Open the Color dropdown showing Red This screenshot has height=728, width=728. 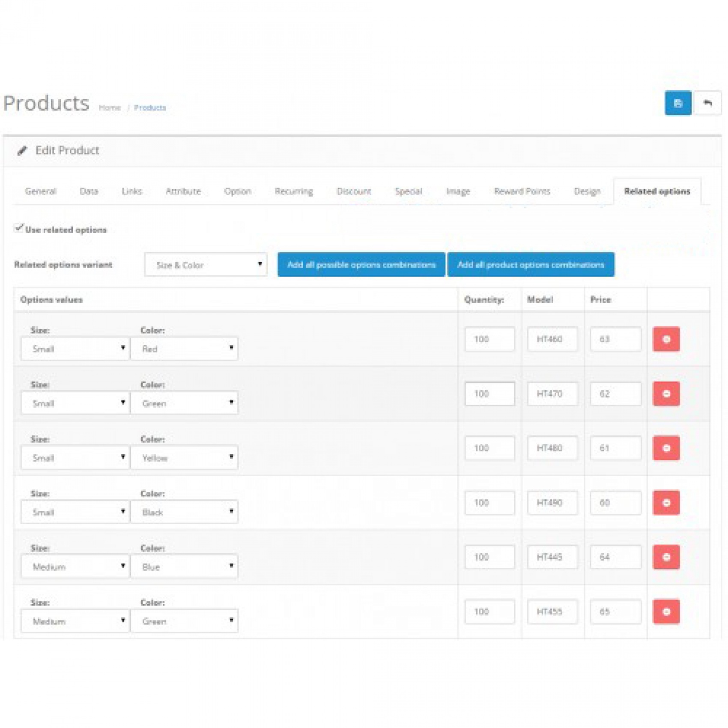click(x=184, y=349)
